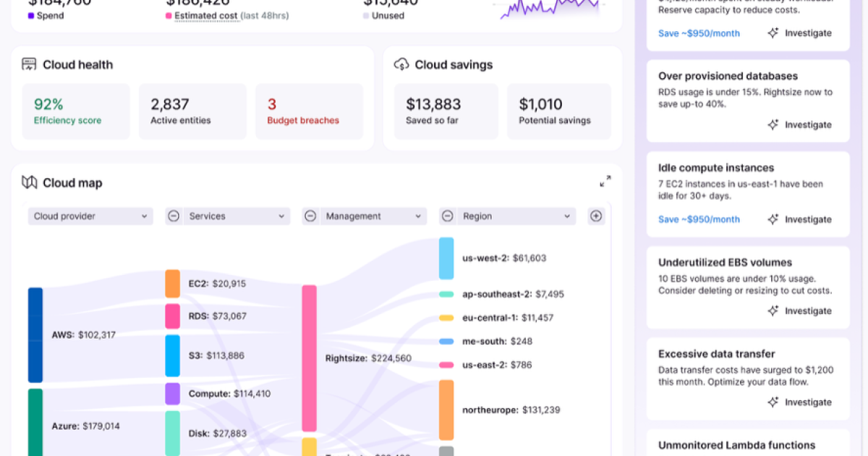
Task: Remove the Management filter with its minus icon
Action: pos(310,216)
